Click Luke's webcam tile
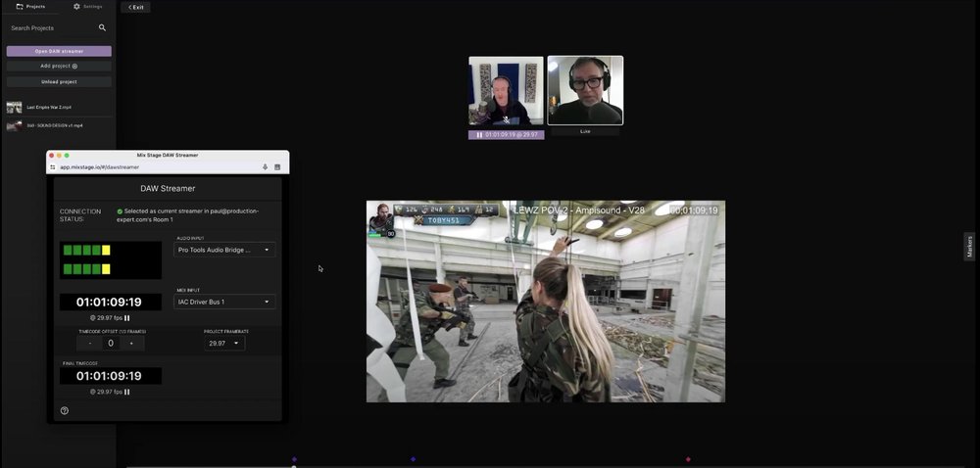This screenshot has width=980, height=468. pos(585,90)
